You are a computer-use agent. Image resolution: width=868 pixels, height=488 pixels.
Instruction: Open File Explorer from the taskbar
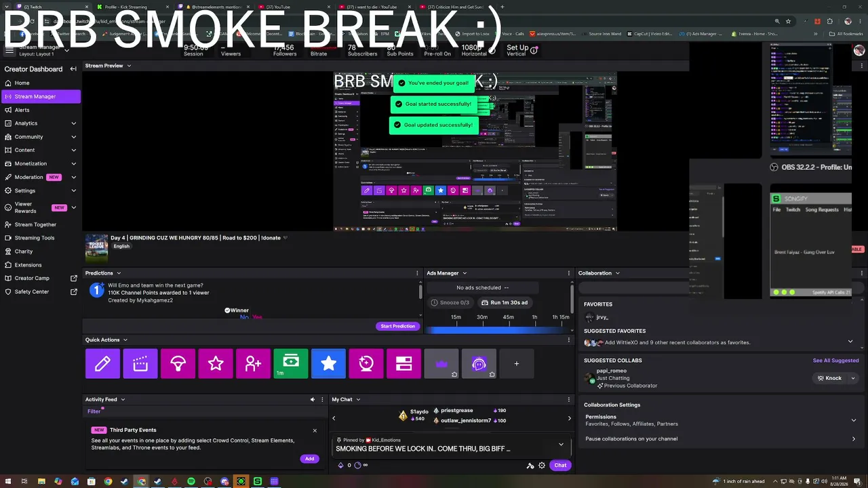click(41, 481)
